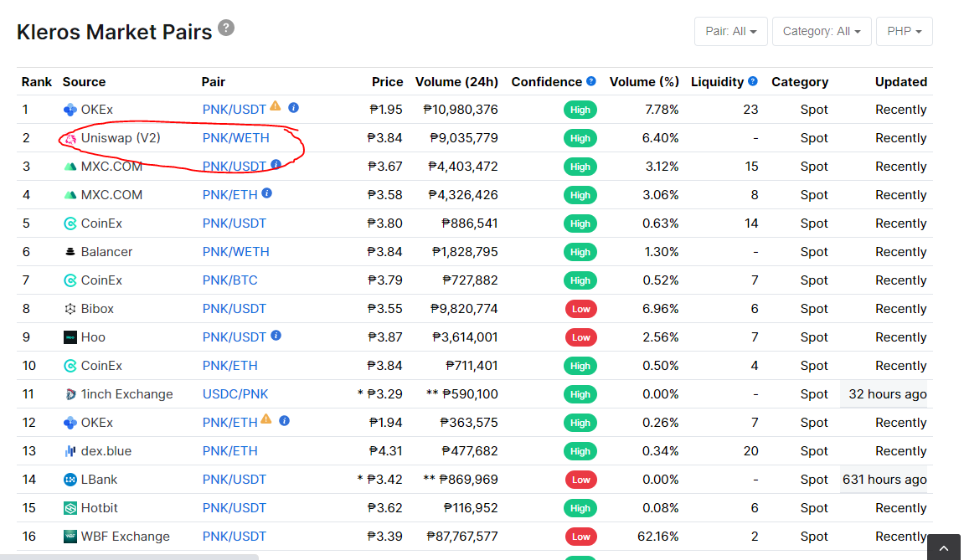Click the CoinEx logo in rank 5 row

70,223
